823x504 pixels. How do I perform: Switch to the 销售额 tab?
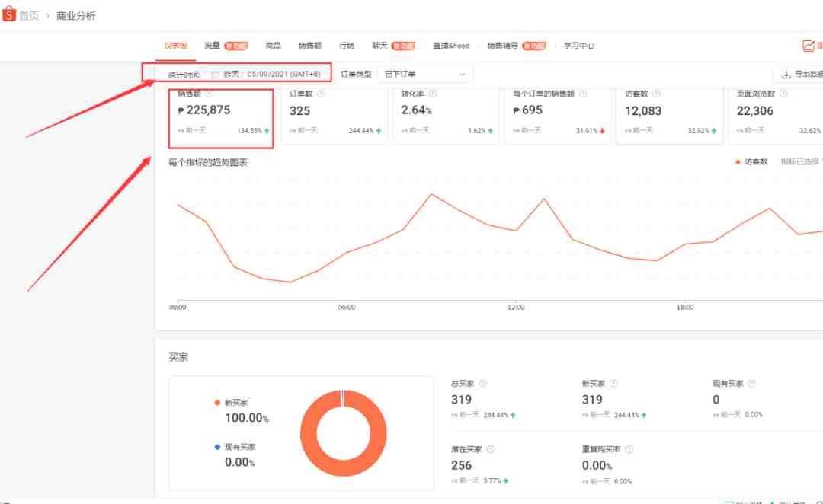pos(309,46)
